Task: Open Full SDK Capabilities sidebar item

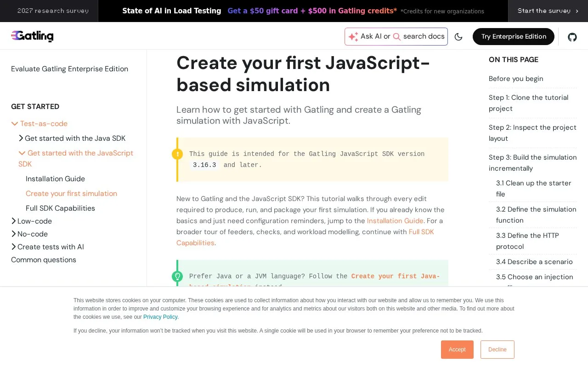Action: (x=60, y=208)
